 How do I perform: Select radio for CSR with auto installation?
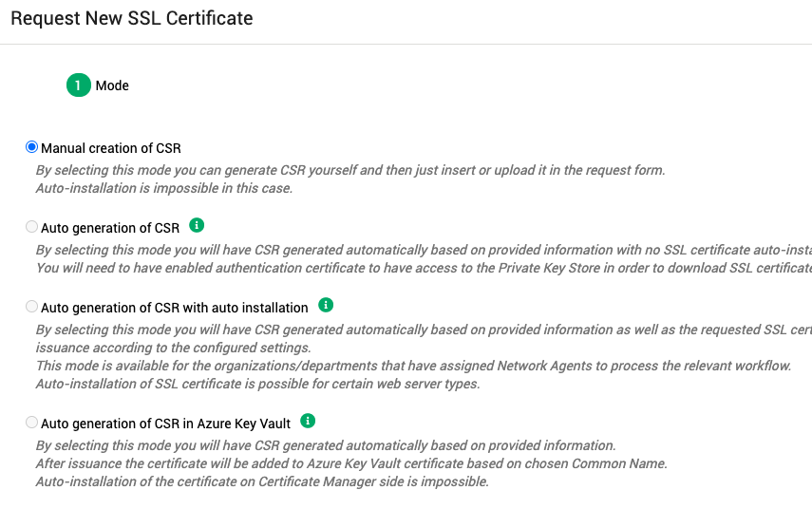tap(32, 307)
